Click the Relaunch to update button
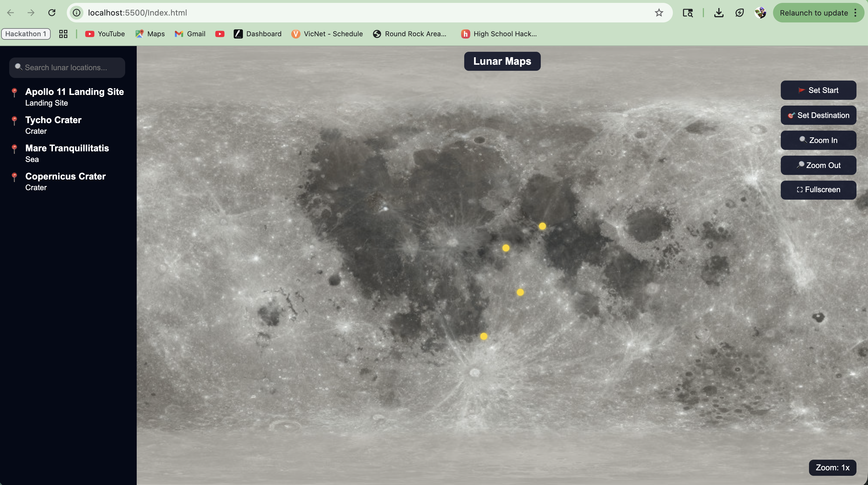Screen dimensions: 868x485 click(813, 13)
